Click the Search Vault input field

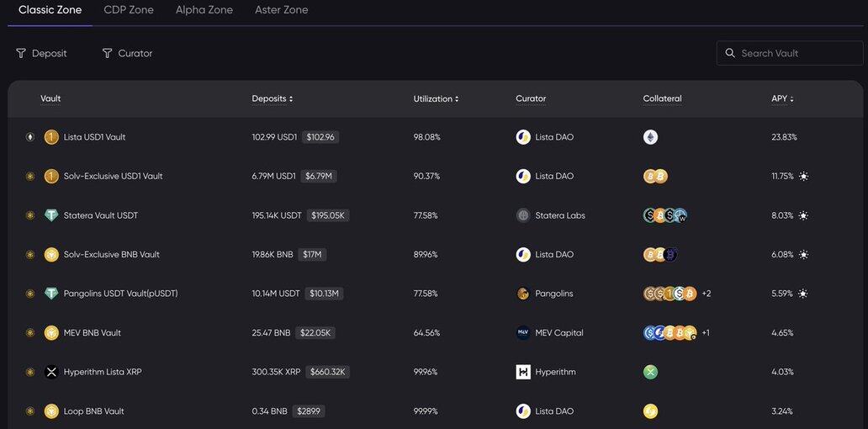click(x=797, y=53)
